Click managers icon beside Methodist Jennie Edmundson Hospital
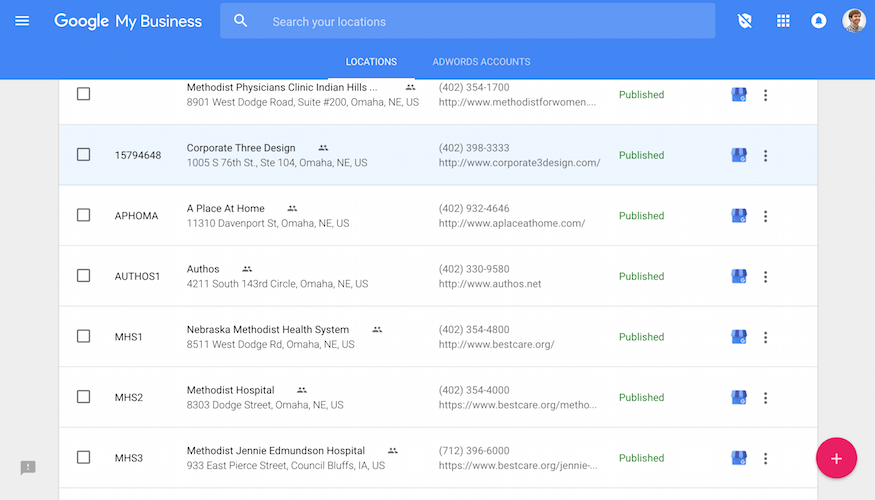The width and height of the screenshot is (875, 500). (393, 451)
